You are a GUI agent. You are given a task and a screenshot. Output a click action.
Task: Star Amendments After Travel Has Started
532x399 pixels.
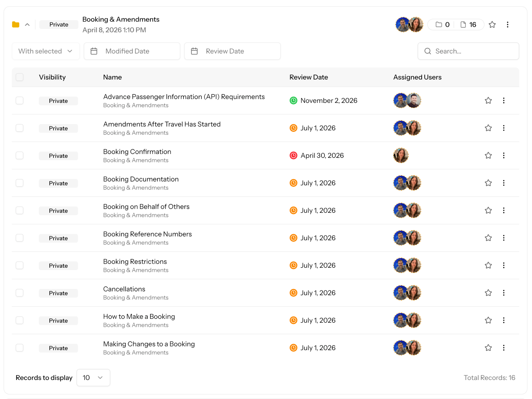tap(488, 128)
